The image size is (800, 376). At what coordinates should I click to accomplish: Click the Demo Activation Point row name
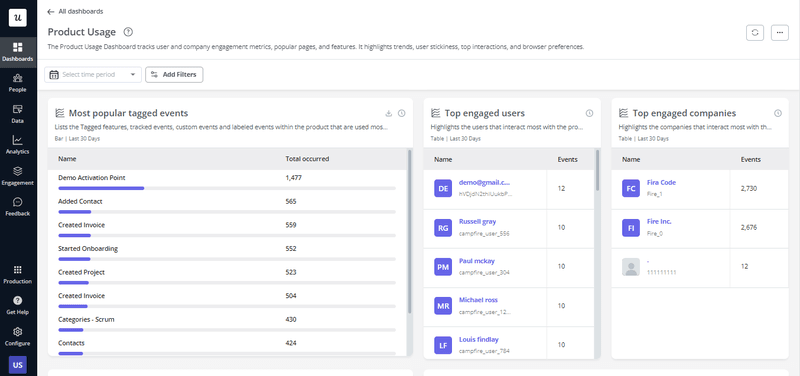click(92, 178)
